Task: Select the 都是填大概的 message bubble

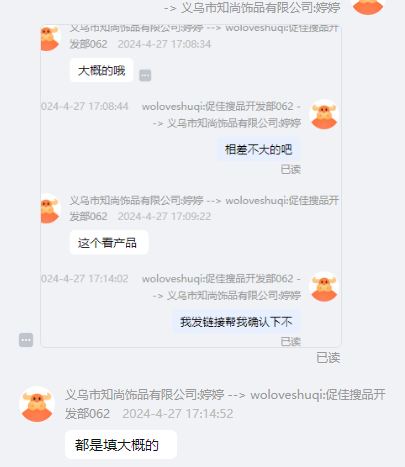Action: tap(121, 445)
